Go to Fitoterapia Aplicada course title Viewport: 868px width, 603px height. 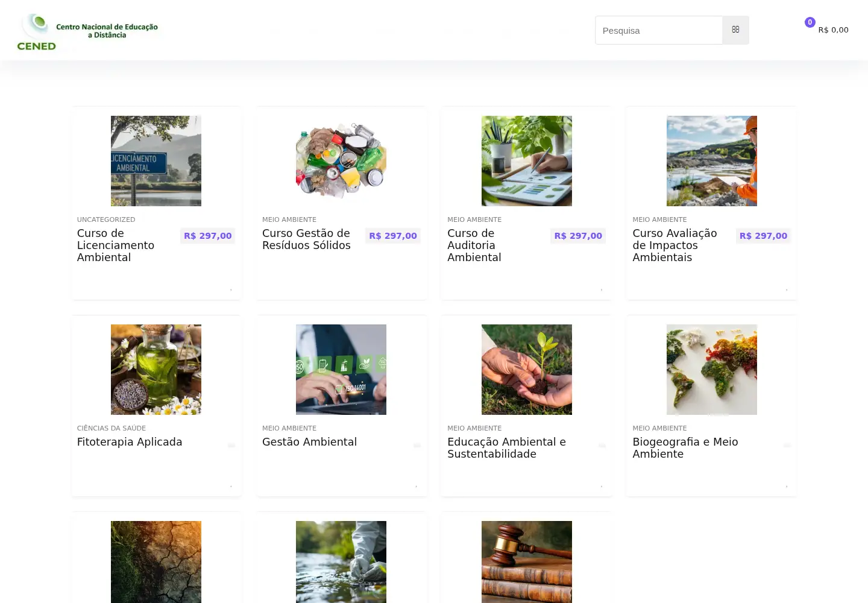tap(130, 442)
